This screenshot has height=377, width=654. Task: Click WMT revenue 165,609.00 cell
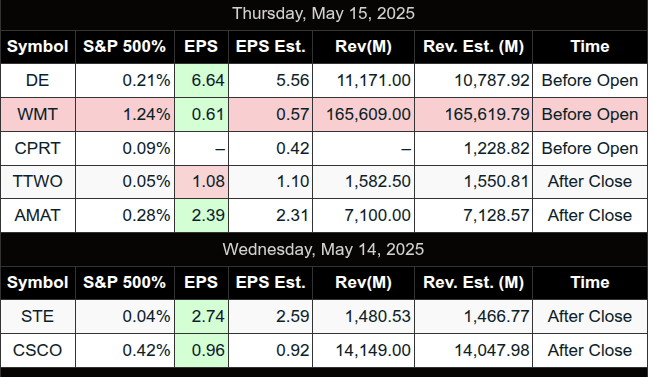tap(363, 115)
